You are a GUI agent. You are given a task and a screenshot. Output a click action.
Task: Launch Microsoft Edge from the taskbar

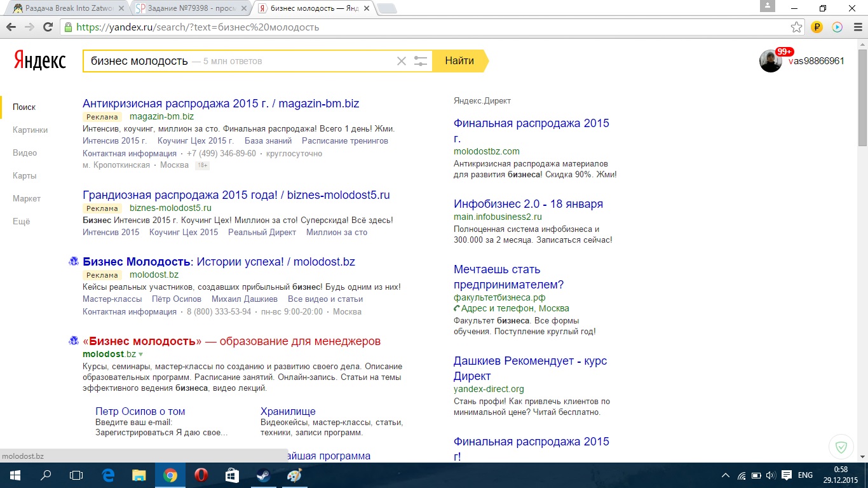(x=108, y=475)
